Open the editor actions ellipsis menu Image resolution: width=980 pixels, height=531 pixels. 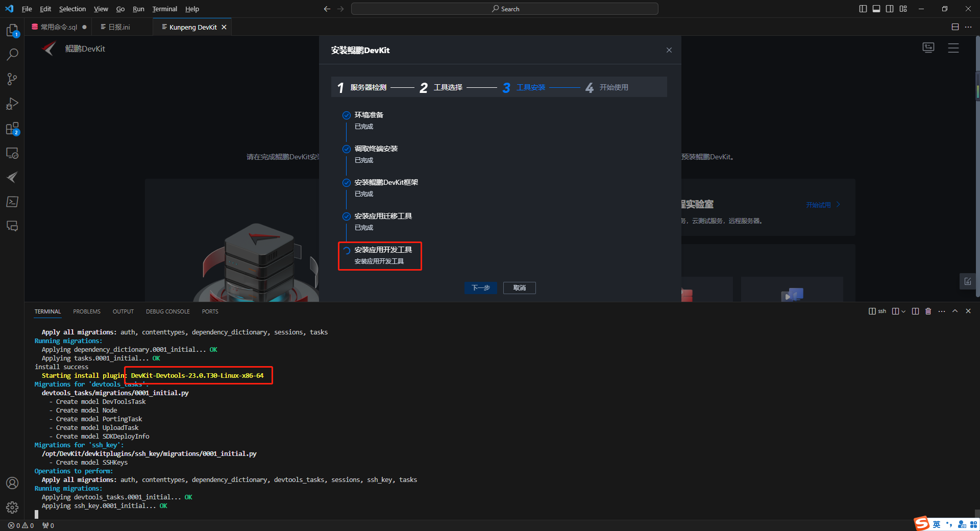(x=969, y=27)
